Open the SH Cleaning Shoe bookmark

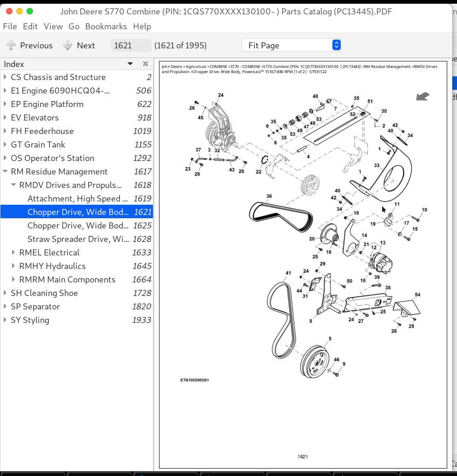[77, 293]
